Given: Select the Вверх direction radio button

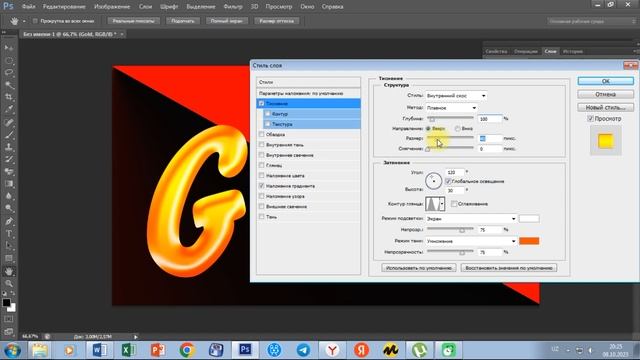Looking at the screenshot, I should (x=428, y=129).
